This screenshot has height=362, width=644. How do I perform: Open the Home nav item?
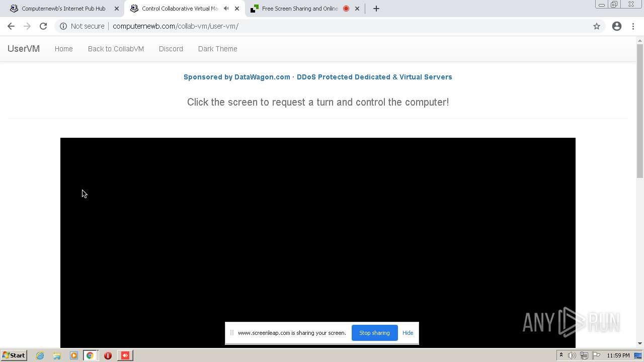click(64, 49)
